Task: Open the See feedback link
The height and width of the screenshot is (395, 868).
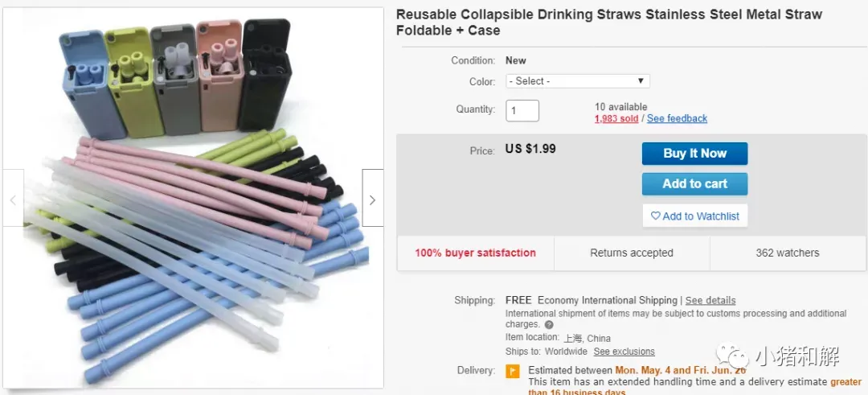Action: point(677,118)
